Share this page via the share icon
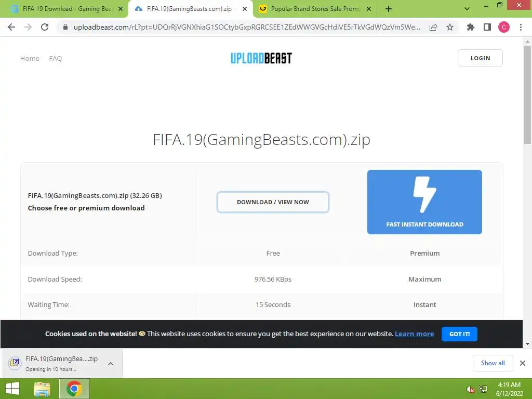The image size is (532, 399). pos(433,27)
